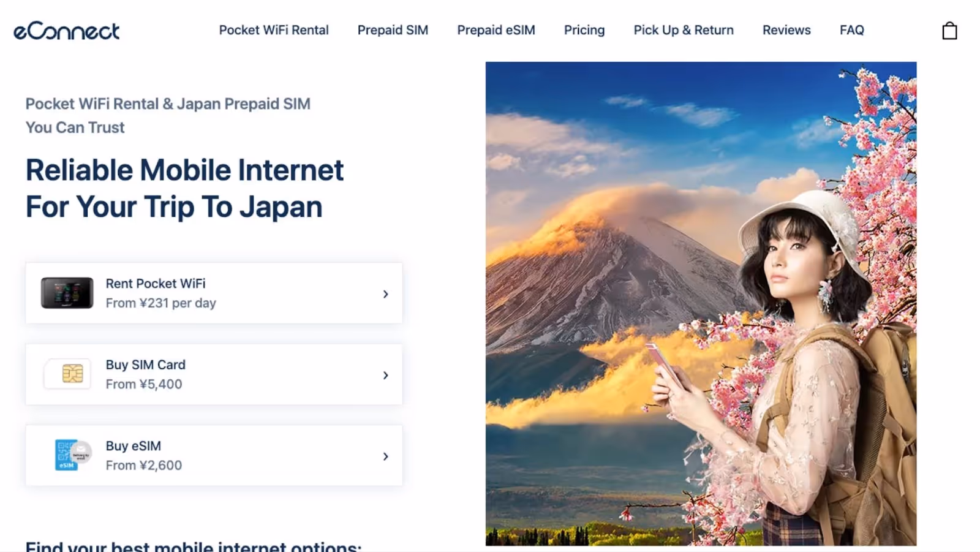The width and height of the screenshot is (980, 552).
Task: Open the Pocket WiFi Rental menu item
Action: coord(274,30)
